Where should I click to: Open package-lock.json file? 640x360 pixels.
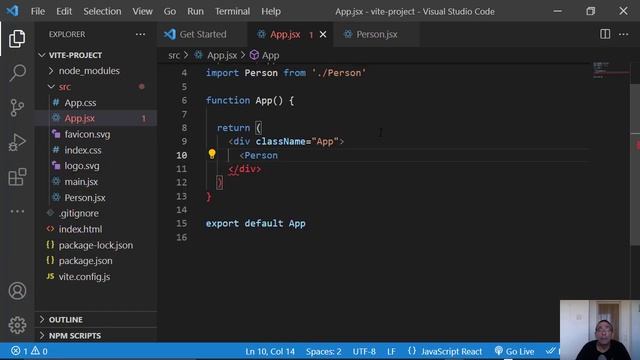point(96,245)
